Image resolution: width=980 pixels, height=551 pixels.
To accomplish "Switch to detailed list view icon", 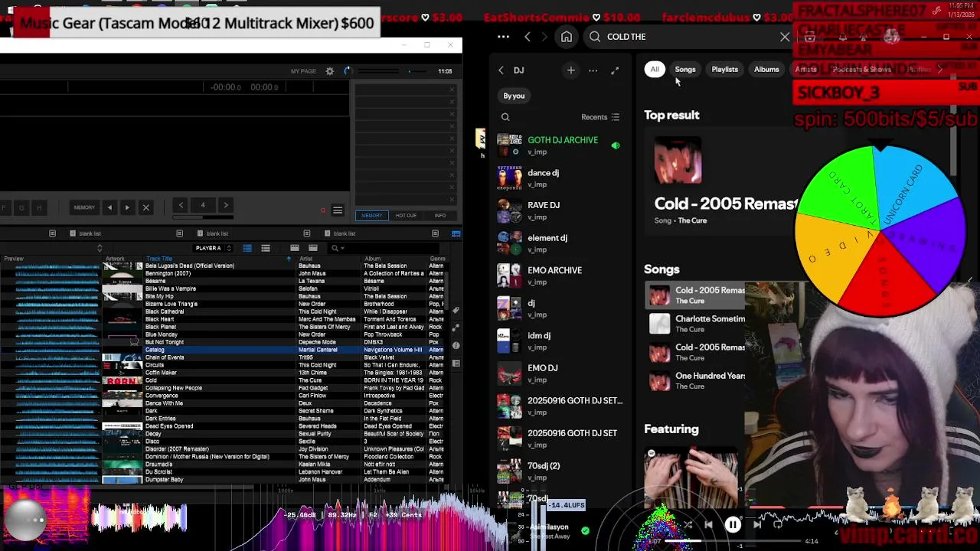I will coord(247,248).
